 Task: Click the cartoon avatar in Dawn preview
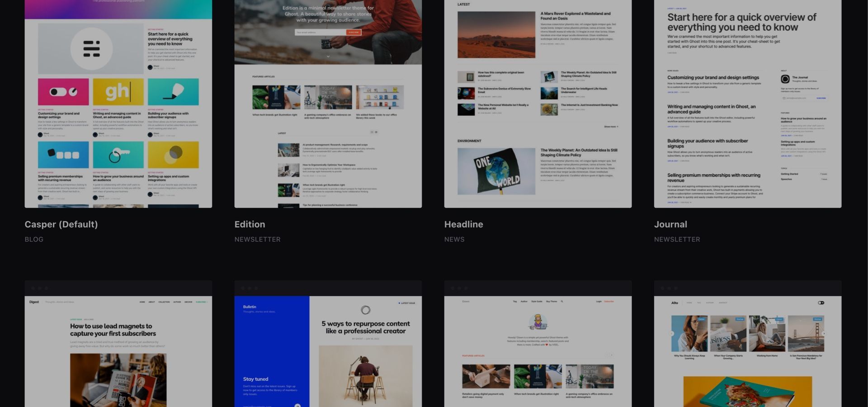[538, 322]
